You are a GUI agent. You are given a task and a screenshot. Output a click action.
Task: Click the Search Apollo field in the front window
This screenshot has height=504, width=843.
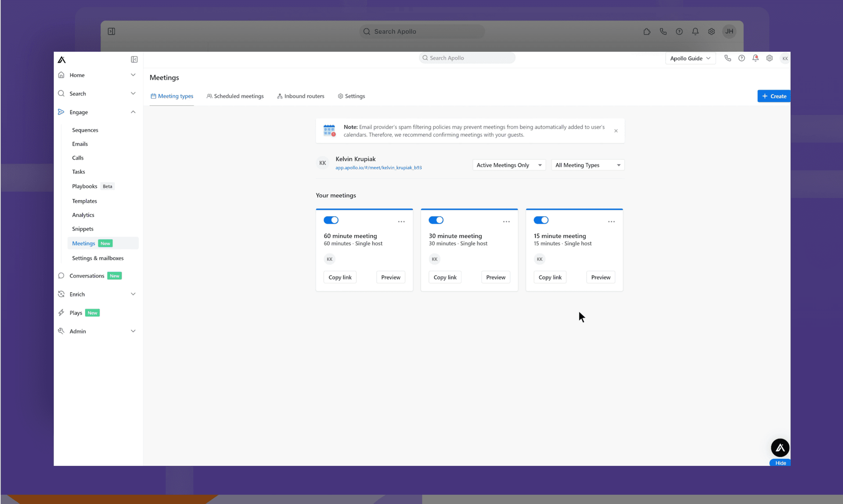467,58
